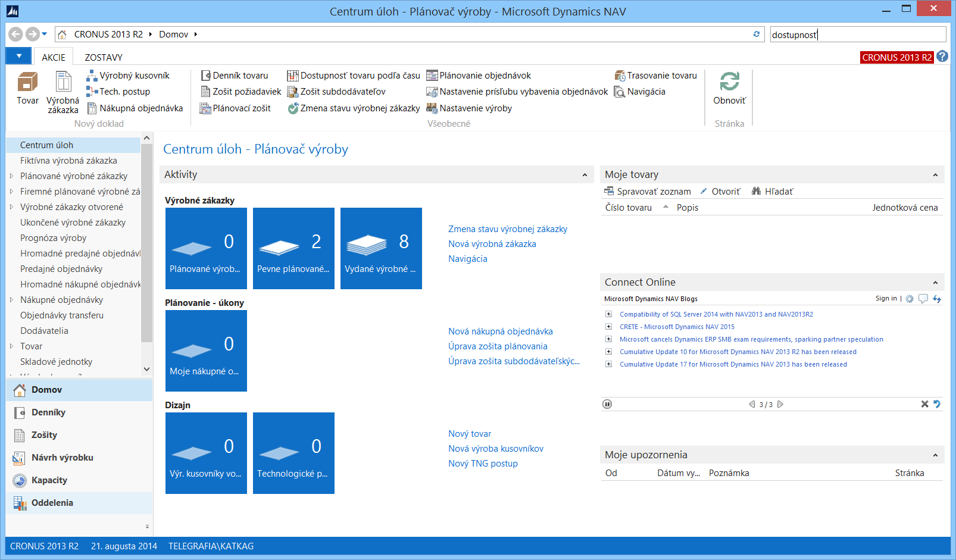Click the Obnoviť refresh icon
Image resolution: width=956 pixels, height=560 pixels.
coord(729,81)
